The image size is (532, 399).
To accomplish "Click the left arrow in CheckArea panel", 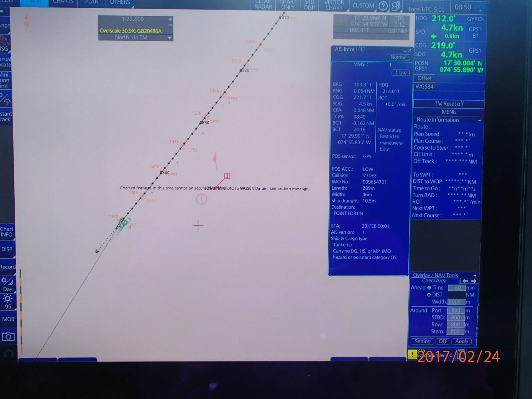I will (465, 281).
